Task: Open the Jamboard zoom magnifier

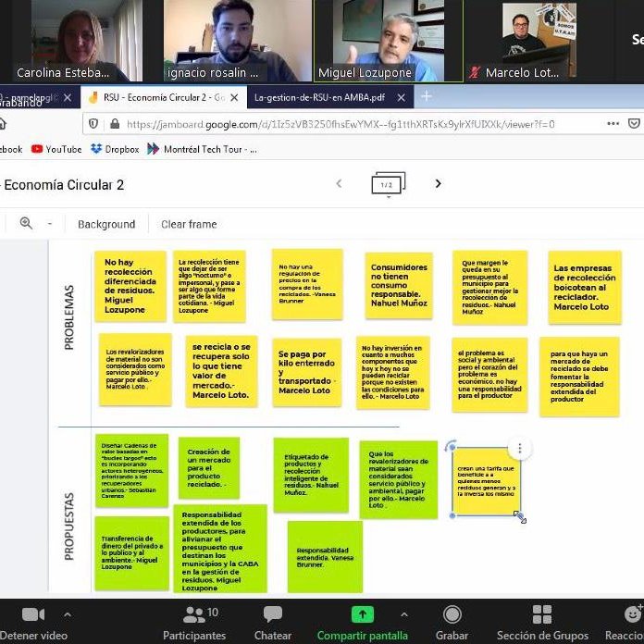Action: click(26, 223)
